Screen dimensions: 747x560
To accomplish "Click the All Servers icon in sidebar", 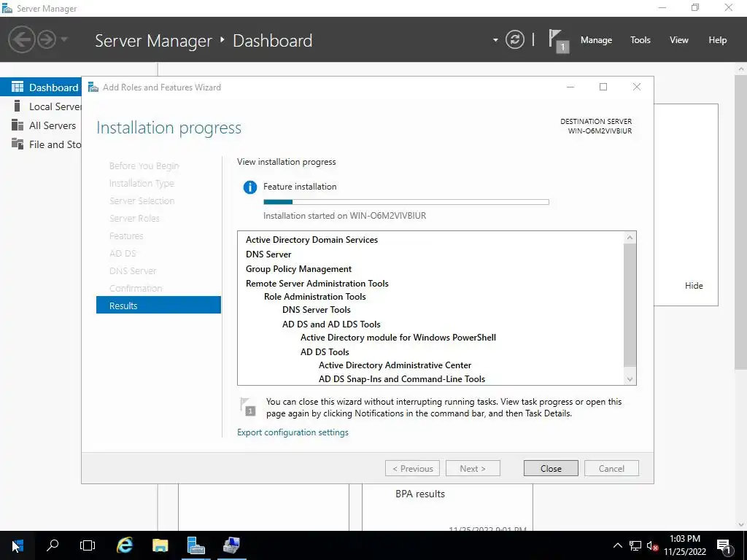I will 18,125.
